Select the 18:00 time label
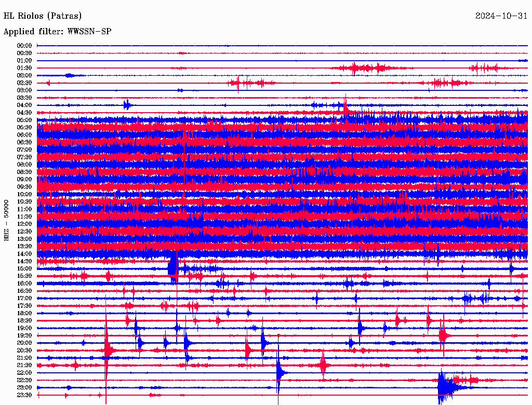 click(x=24, y=314)
